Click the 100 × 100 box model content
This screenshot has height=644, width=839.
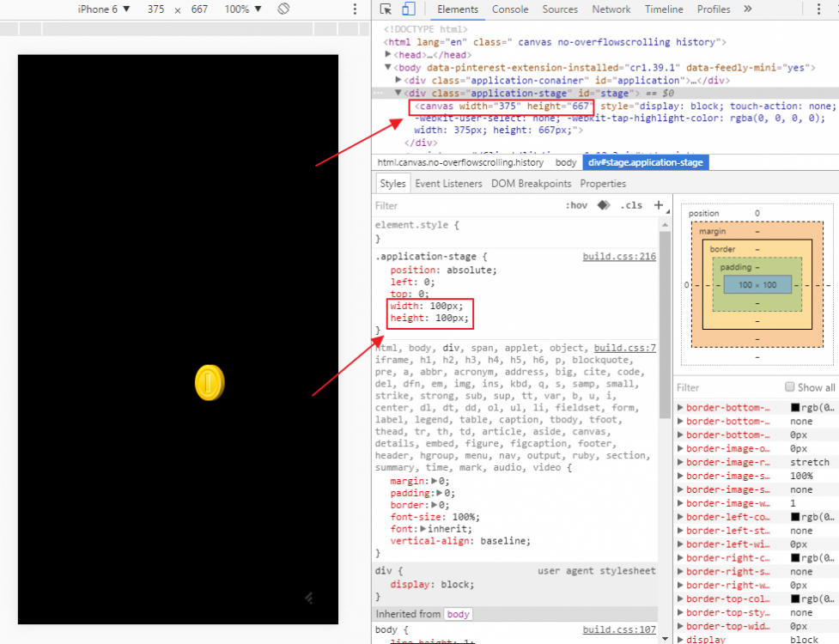pyautogui.click(x=757, y=284)
